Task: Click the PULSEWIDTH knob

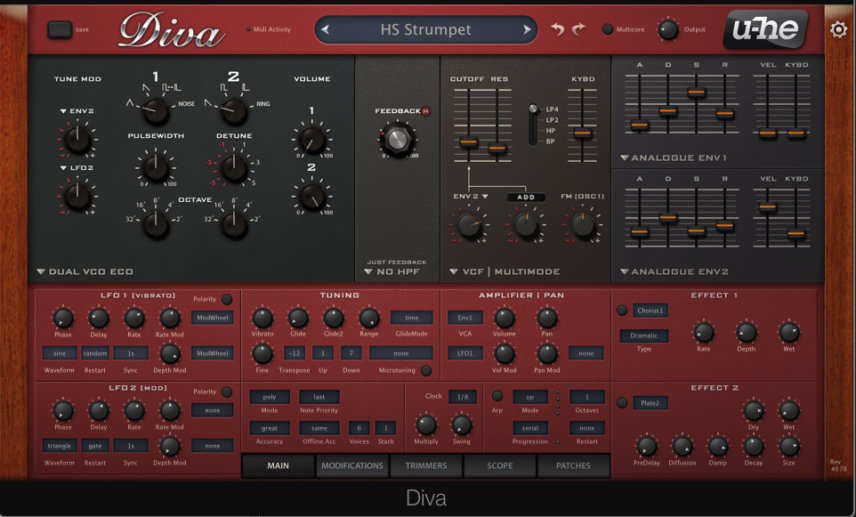Action: click(x=156, y=168)
